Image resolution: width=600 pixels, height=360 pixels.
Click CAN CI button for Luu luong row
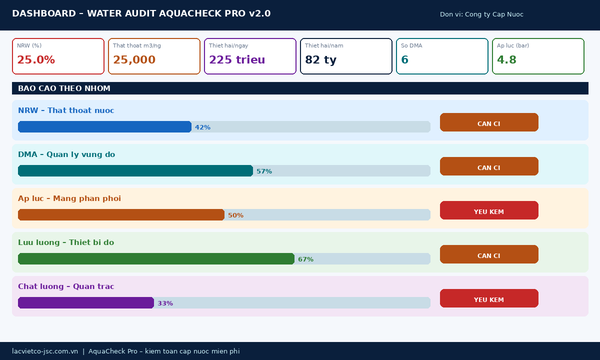[489, 254]
